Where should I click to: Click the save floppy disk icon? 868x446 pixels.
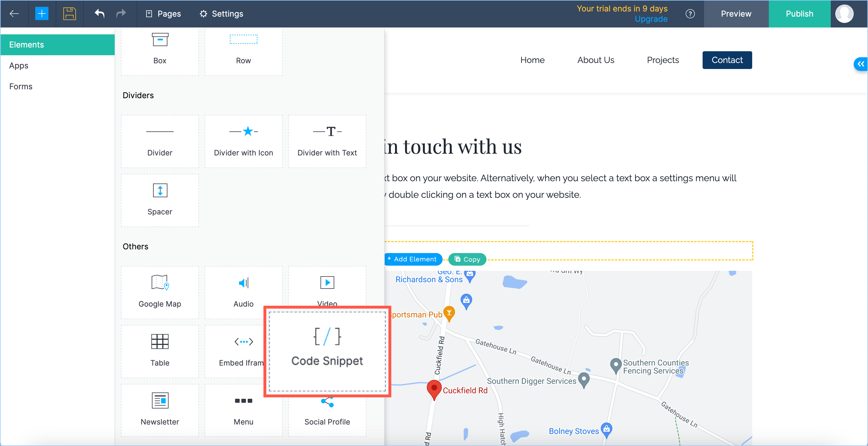point(69,14)
